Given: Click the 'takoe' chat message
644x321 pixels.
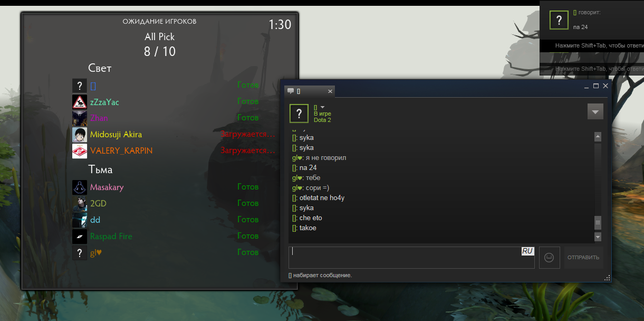Looking at the screenshot, I should pyautogui.click(x=308, y=228).
